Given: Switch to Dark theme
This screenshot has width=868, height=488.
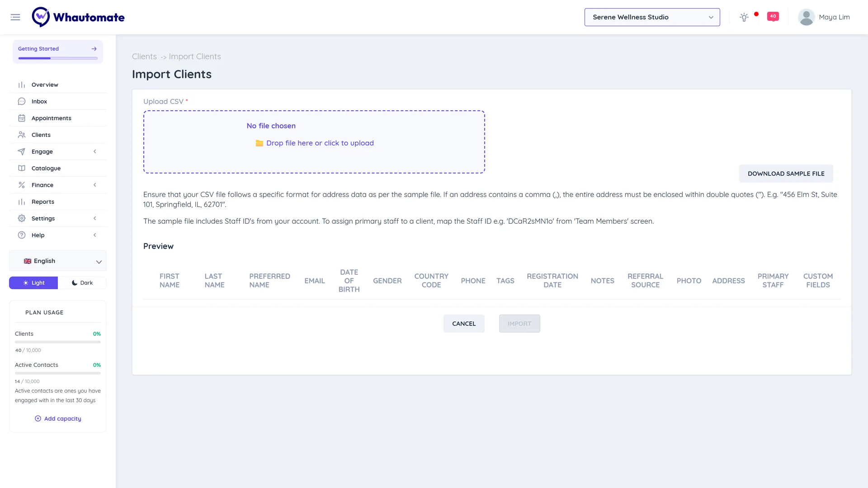Looking at the screenshot, I should click(82, 283).
